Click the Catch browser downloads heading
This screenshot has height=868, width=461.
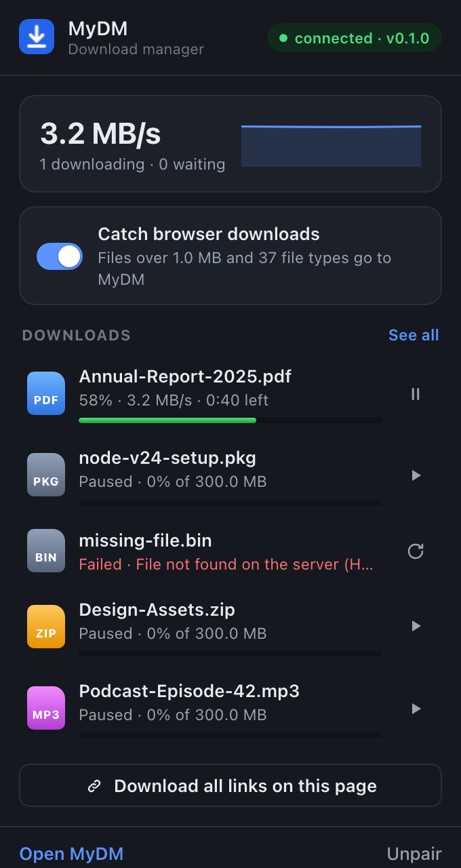(x=209, y=234)
